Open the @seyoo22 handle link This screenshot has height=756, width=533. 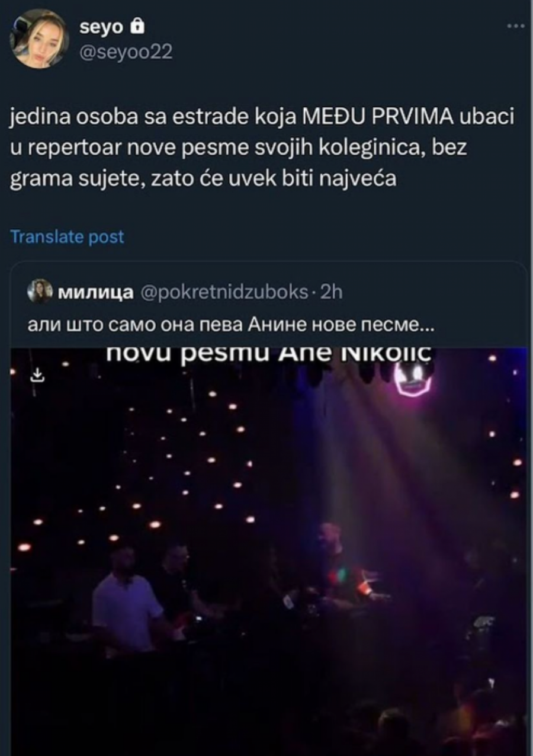pos(126,53)
